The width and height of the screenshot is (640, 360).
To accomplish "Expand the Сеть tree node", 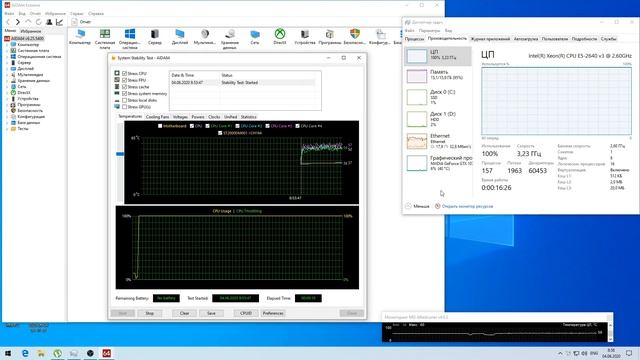I will 7,87.
